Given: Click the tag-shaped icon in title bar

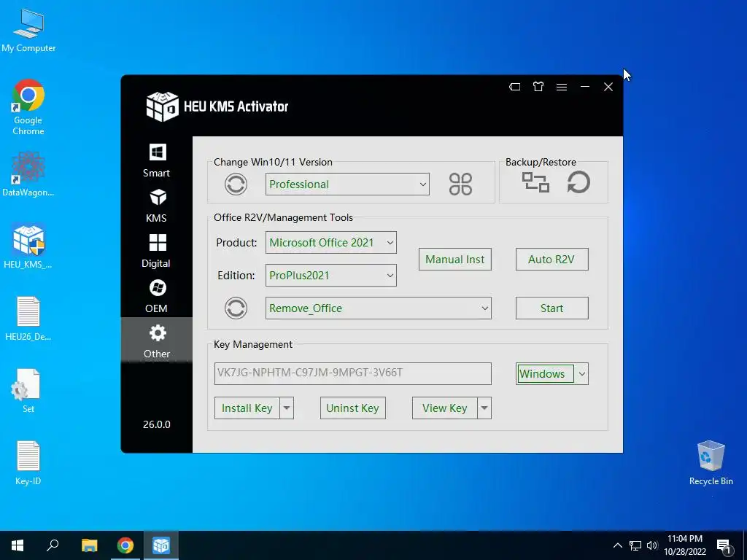Looking at the screenshot, I should tap(514, 87).
